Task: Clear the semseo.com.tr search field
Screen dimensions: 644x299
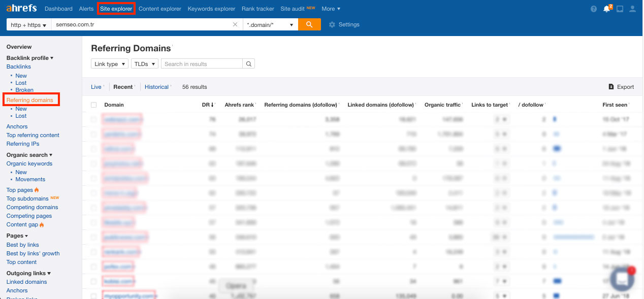Action: 235,24
